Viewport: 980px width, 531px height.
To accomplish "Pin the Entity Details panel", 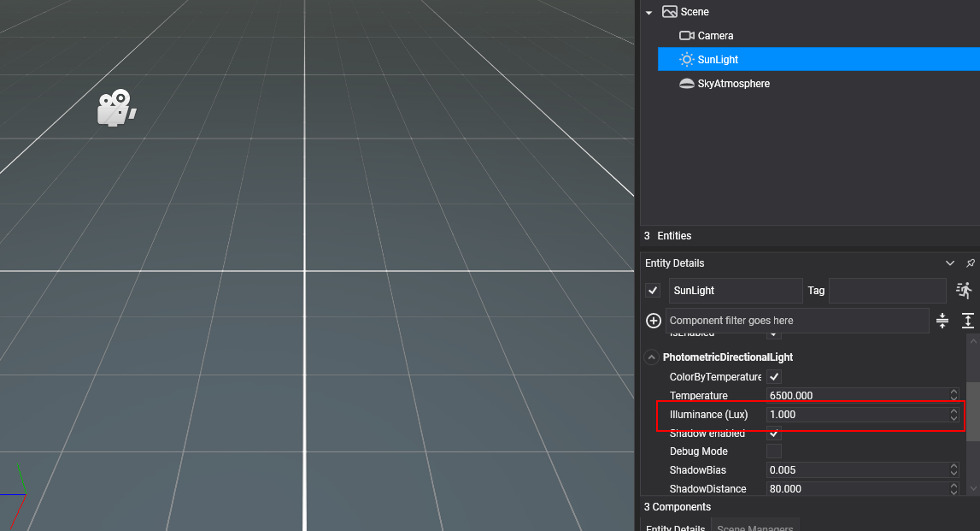I will point(971,263).
